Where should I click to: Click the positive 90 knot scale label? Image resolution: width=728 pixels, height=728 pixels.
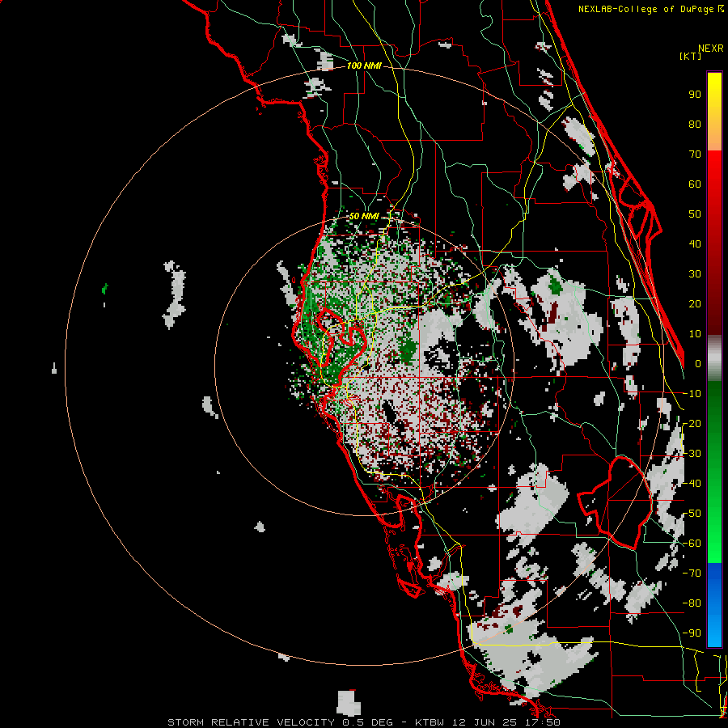point(695,95)
